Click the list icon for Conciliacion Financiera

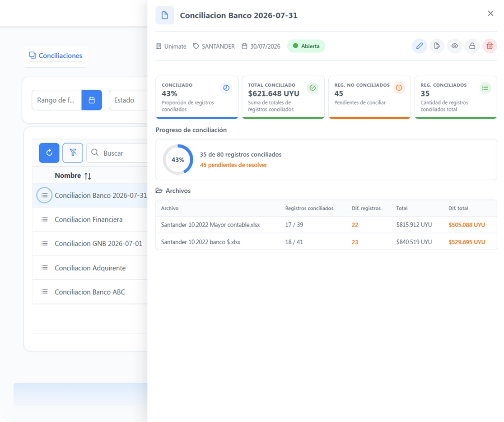pos(44,219)
